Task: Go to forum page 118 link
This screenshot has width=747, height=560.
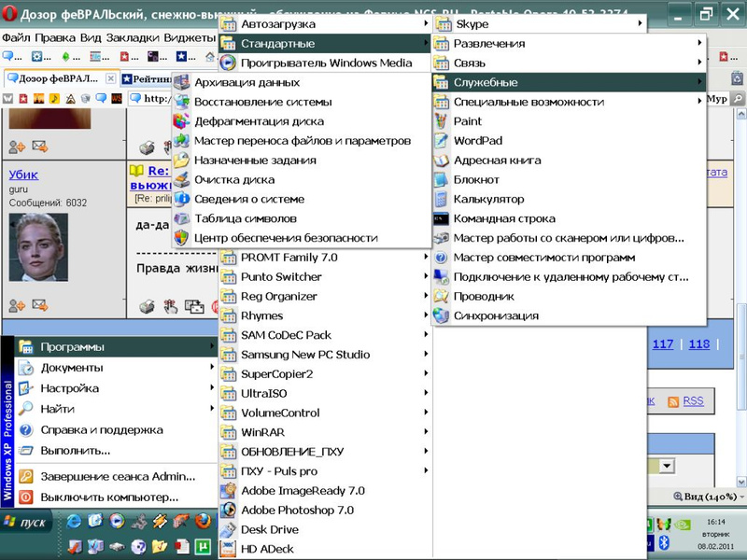Action: (698, 344)
